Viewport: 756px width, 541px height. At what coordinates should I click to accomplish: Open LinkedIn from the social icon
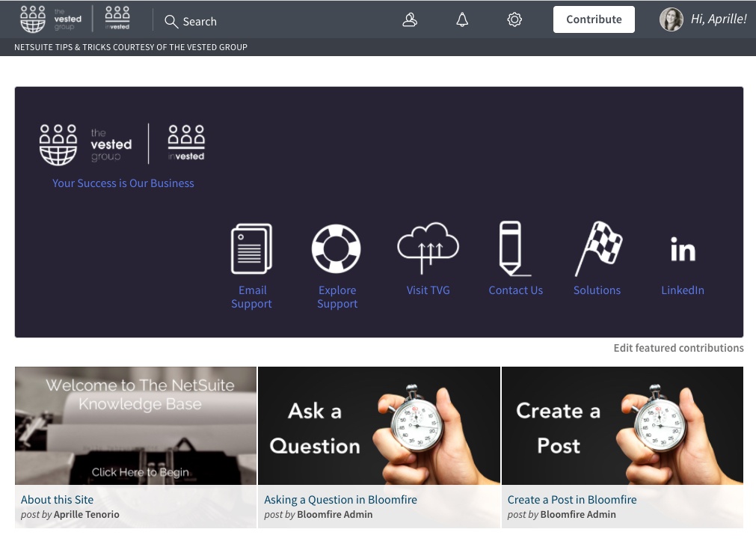[x=682, y=248]
